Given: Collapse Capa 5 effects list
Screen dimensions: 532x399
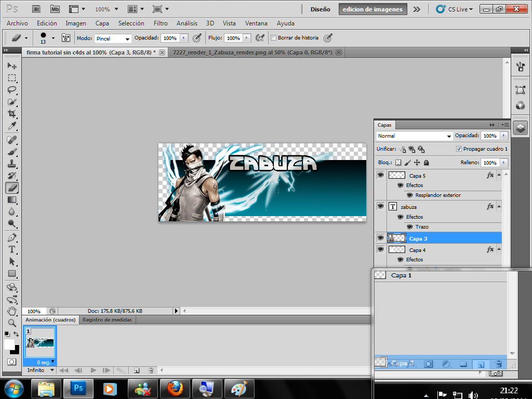Looking at the screenshot, I should [499, 175].
